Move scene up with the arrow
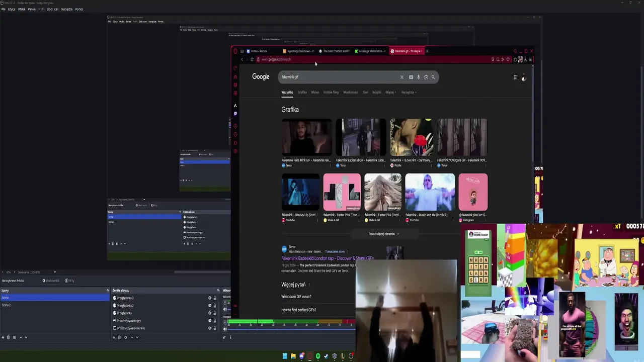 point(21,337)
